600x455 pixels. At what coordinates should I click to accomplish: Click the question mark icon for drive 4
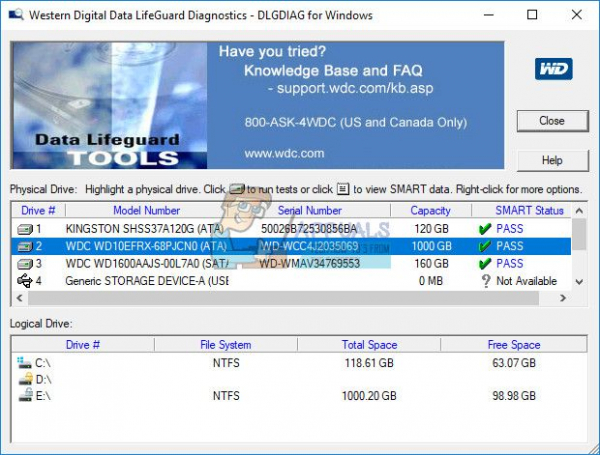pos(486,281)
